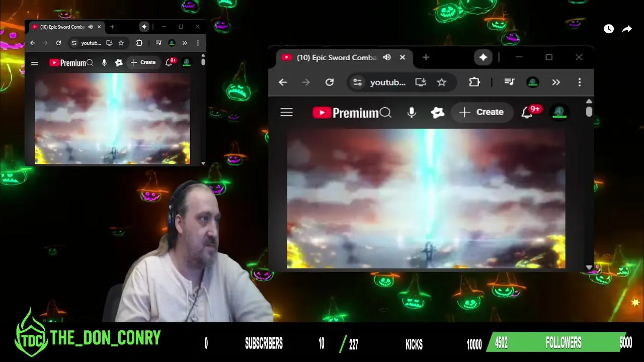The image size is (644, 362).
Task: Open YouTube account avatar in large window
Action: [x=559, y=112]
